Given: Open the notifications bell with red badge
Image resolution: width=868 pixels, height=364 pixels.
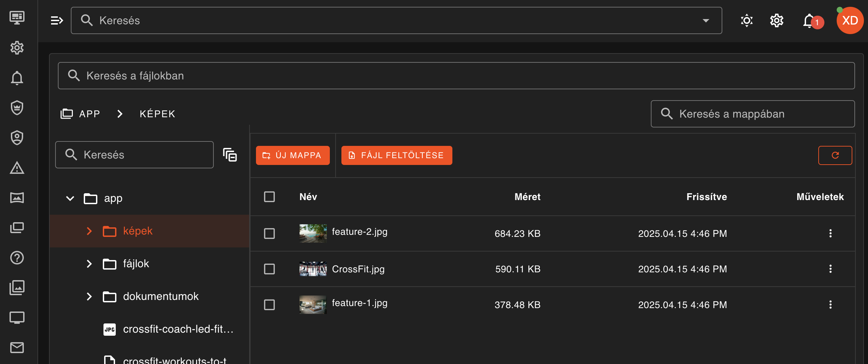Looking at the screenshot, I should pyautogui.click(x=810, y=21).
